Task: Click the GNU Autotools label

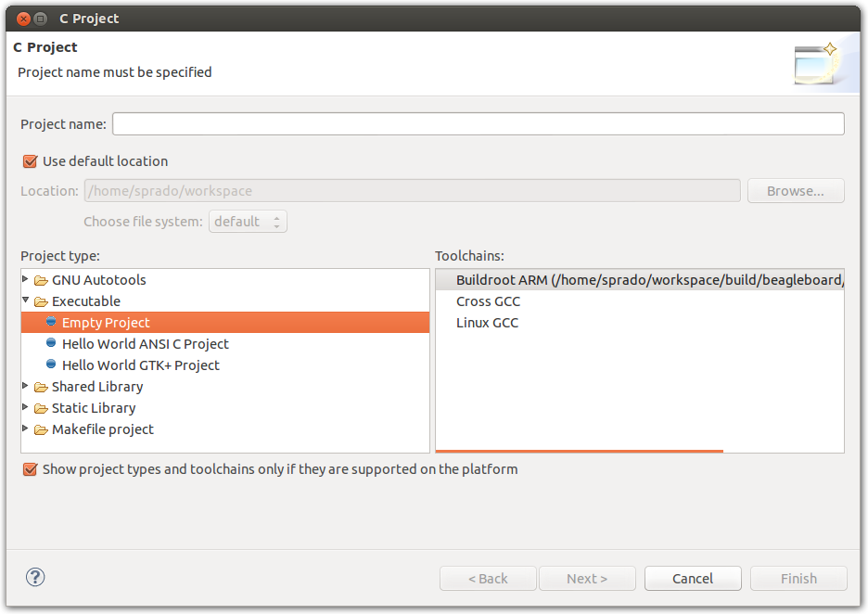Action: [99, 280]
